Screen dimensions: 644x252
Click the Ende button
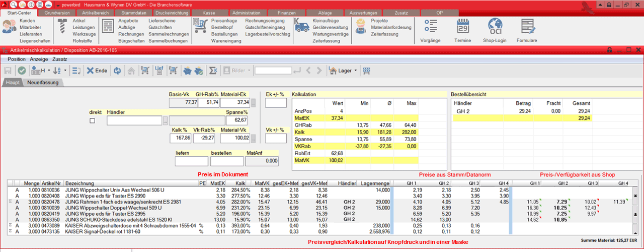[96, 71]
